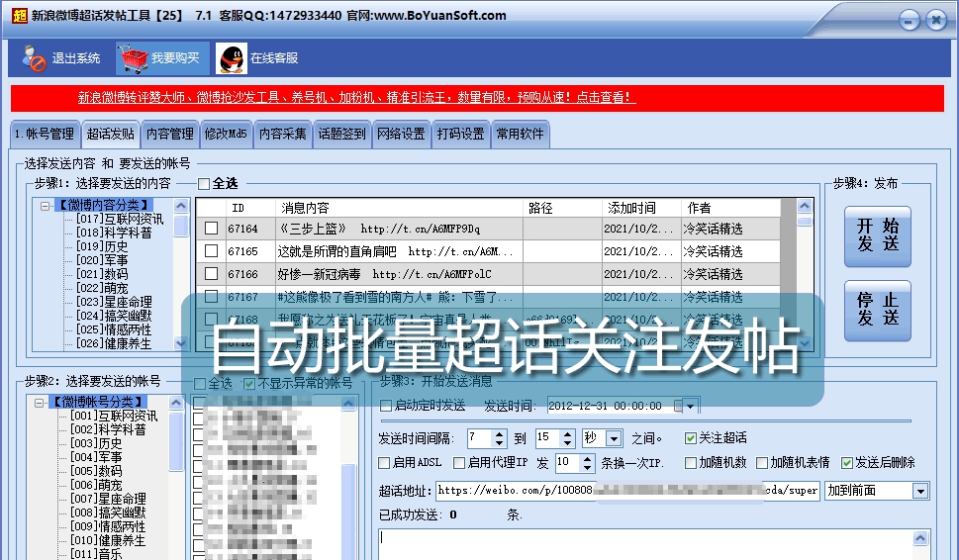Click the 开始发送 button
This screenshot has width=959, height=560.
878,236
